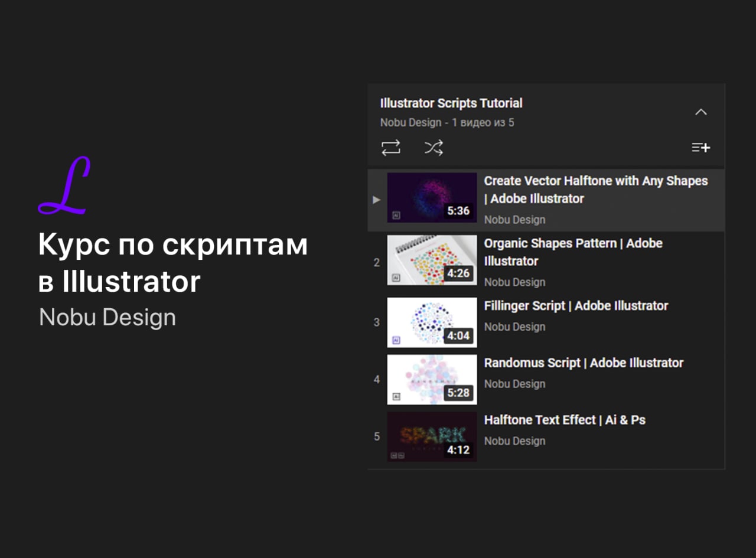756x558 pixels.
Task: Click the save playlist (add to library) icon
Action: pyautogui.click(x=701, y=148)
